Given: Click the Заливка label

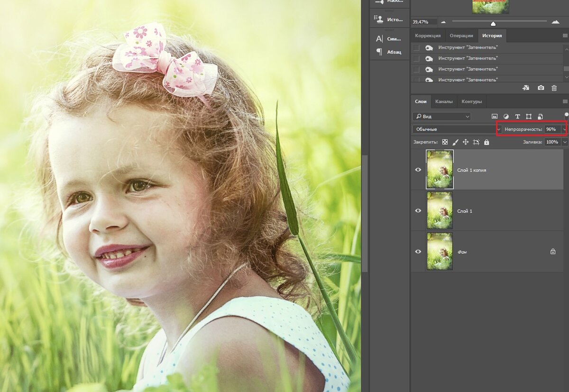Looking at the screenshot, I should click(532, 142).
